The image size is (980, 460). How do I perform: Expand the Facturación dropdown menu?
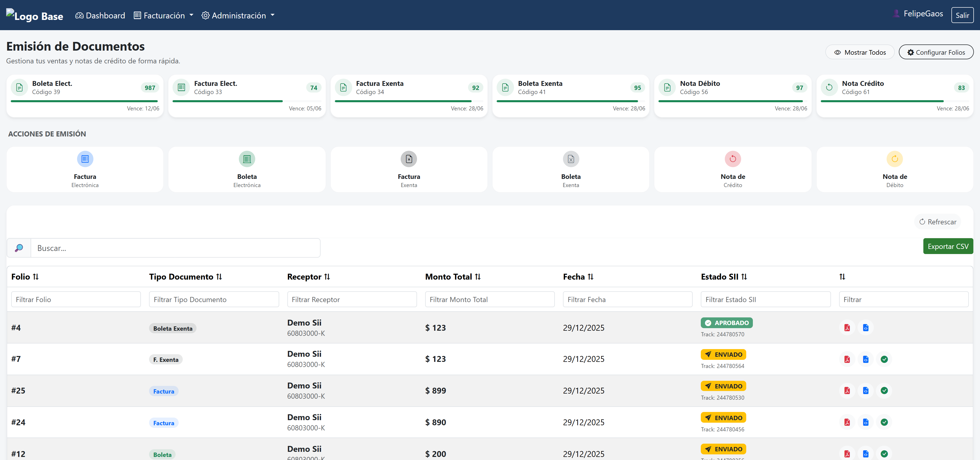[x=164, y=15]
